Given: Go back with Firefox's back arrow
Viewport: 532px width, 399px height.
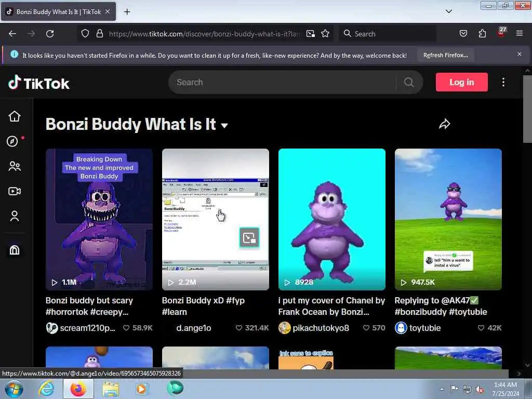Looking at the screenshot, I should point(12,34).
